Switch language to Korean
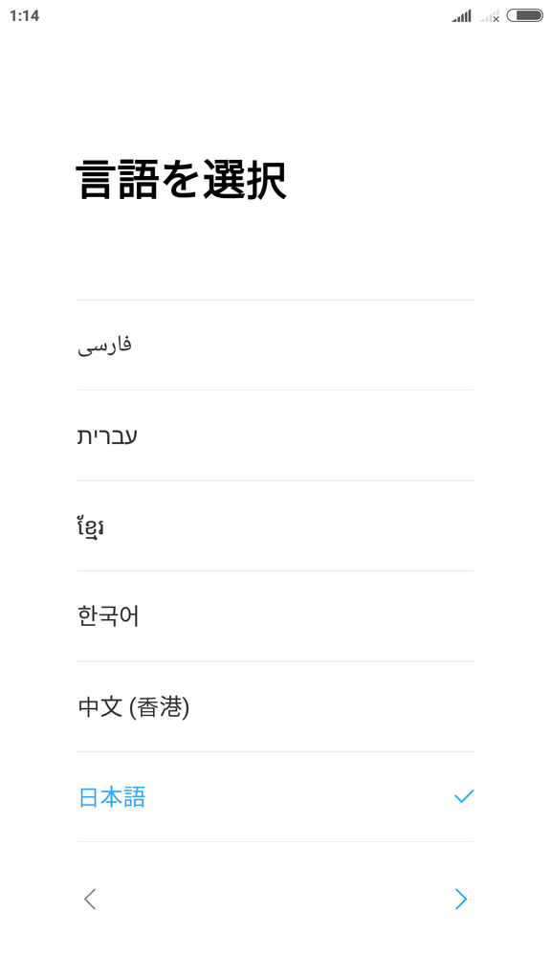 pos(275,616)
